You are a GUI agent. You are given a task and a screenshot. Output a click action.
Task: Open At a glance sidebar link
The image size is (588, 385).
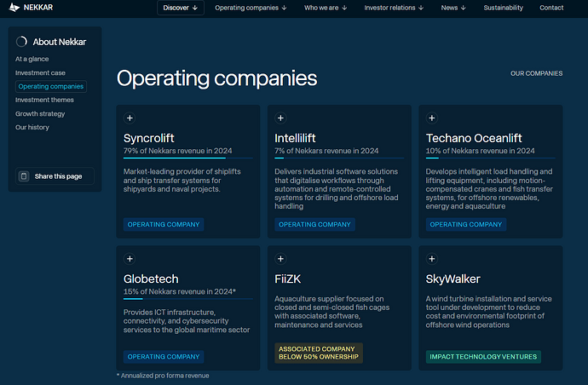32,59
